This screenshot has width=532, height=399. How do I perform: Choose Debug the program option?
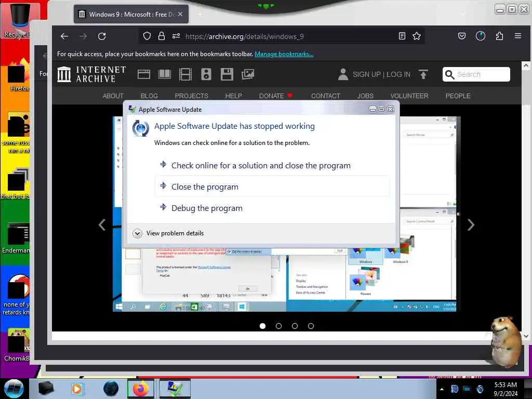pos(272,208)
